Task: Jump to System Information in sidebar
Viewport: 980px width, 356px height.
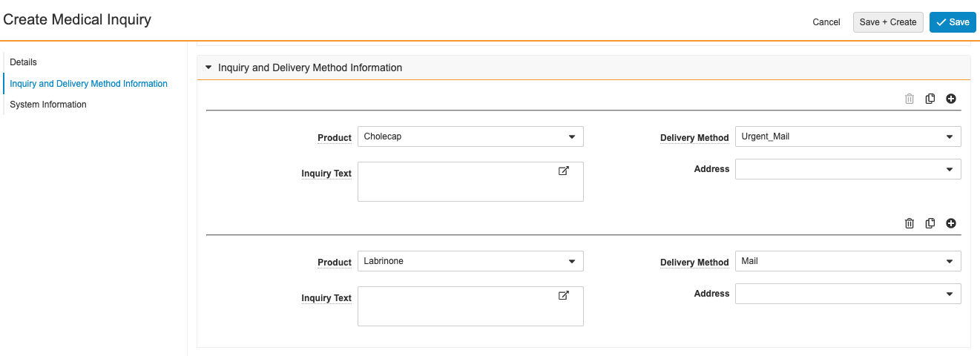Action: [x=48, y=105]
